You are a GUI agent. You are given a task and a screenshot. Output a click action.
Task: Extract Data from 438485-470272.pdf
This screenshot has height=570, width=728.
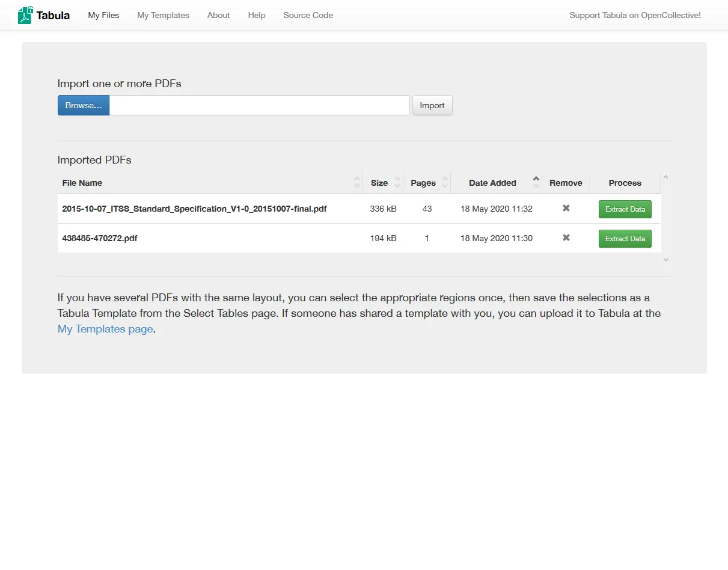tap(625, 239)
